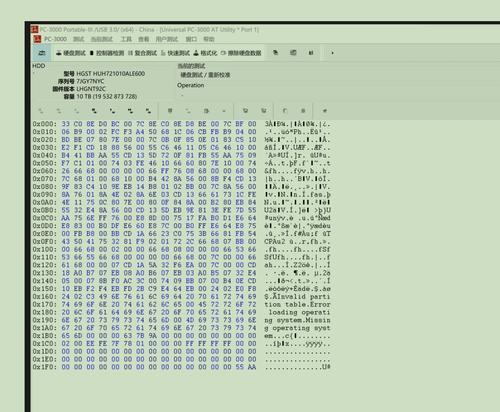Select hex byte 33 at offset 0x000
The width and height of the screenshot is (500, 412).
click(65, 124)
